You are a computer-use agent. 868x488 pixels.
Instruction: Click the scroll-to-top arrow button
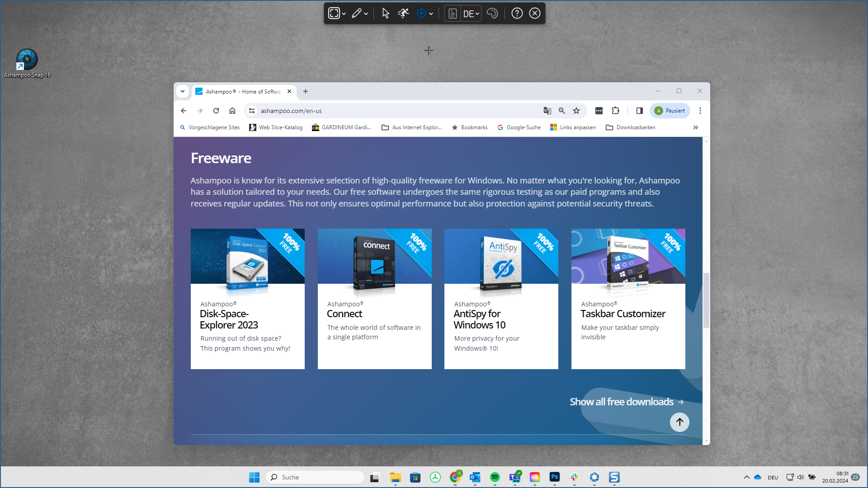pos(679,422)
